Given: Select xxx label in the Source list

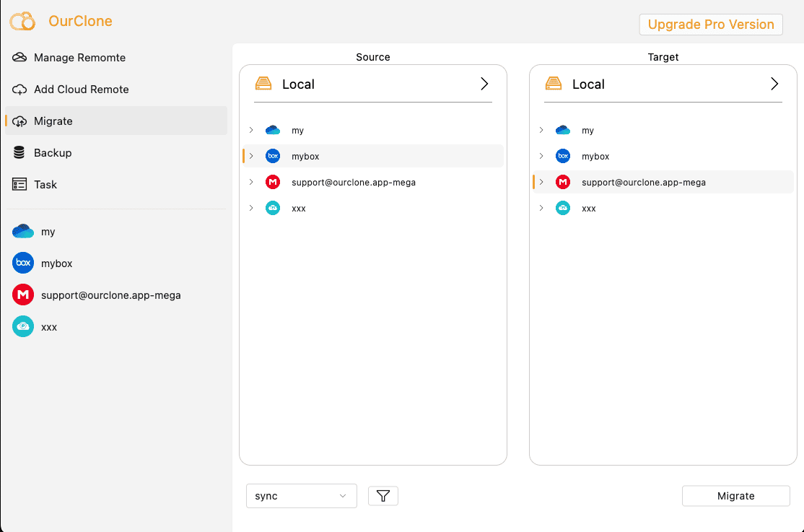Looking at the screenshot, I should (298, 209).
